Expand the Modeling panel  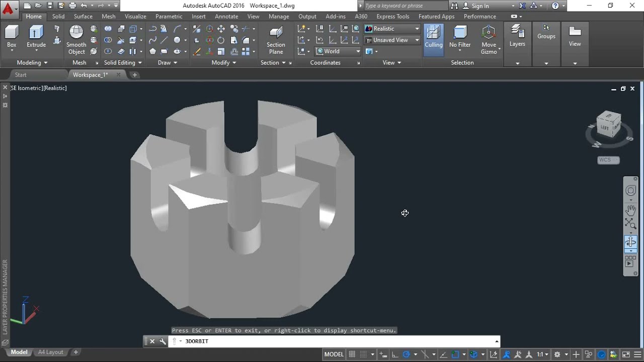point(32,63)
